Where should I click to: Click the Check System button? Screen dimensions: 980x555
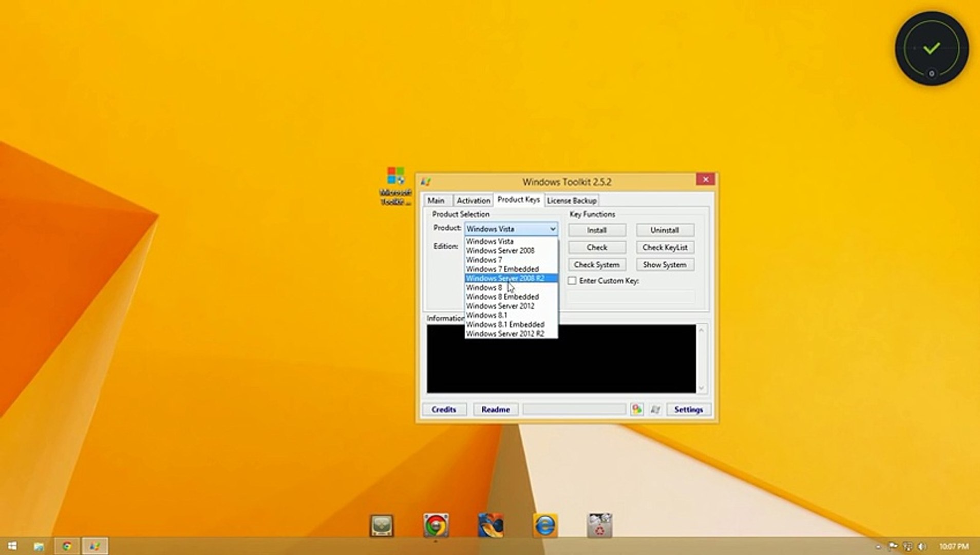point(597,265)
